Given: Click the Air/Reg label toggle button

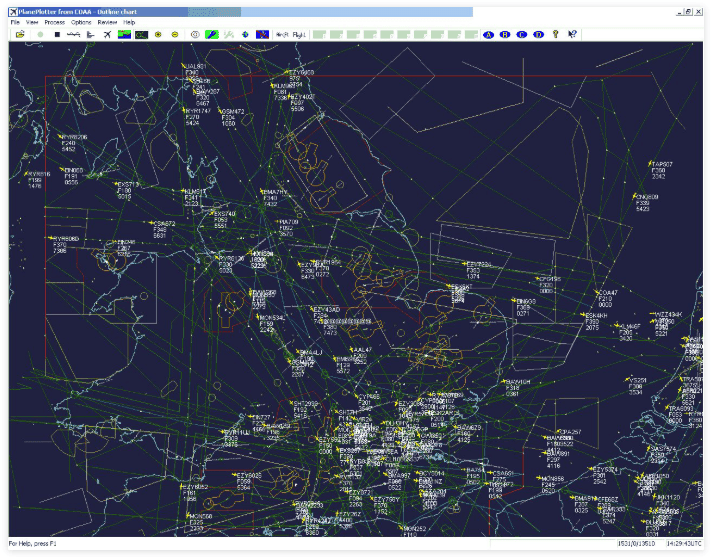Looking at the screenshot, I should click(x=282, y=34).
